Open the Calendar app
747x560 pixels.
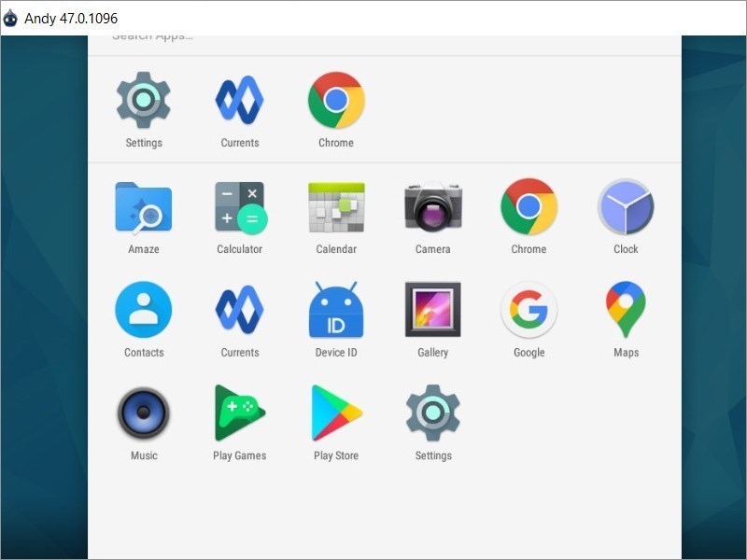pyautogui.click(x=336, y=207)
